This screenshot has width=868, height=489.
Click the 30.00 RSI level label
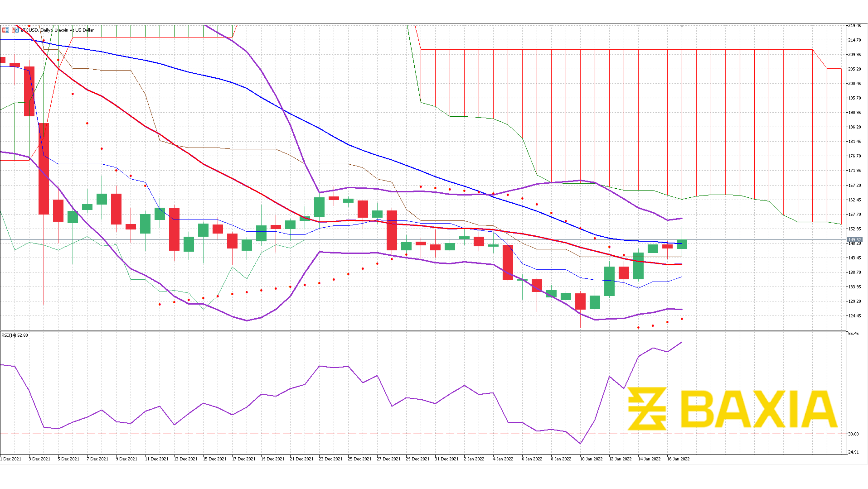click(x=853, y=434)
